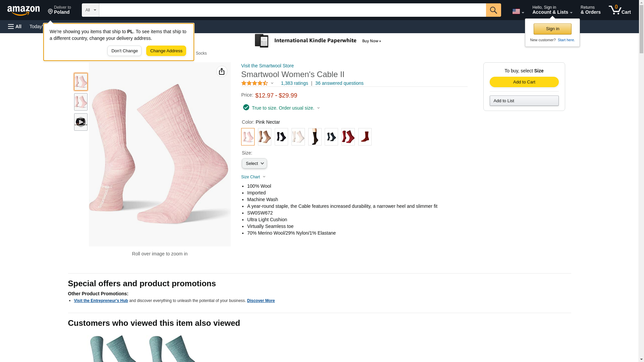This screenshot has height=362, width=644.
Task: Select the Pink Nectar color swatch
Action: [248, 137]
